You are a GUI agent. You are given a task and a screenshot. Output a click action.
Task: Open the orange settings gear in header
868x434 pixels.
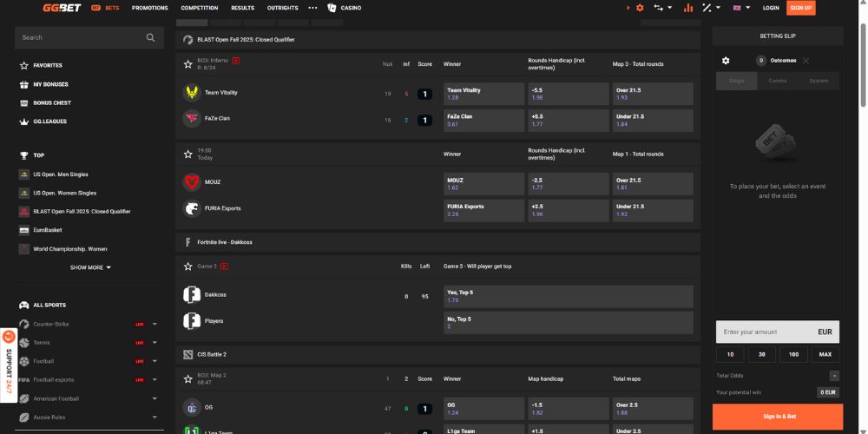(x=640, y=8)
